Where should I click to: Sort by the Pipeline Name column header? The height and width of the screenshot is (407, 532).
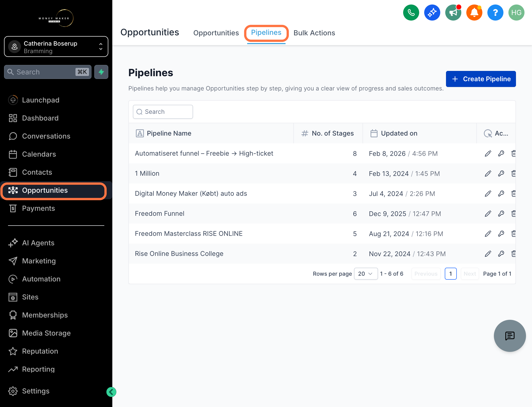coord(211,133)
